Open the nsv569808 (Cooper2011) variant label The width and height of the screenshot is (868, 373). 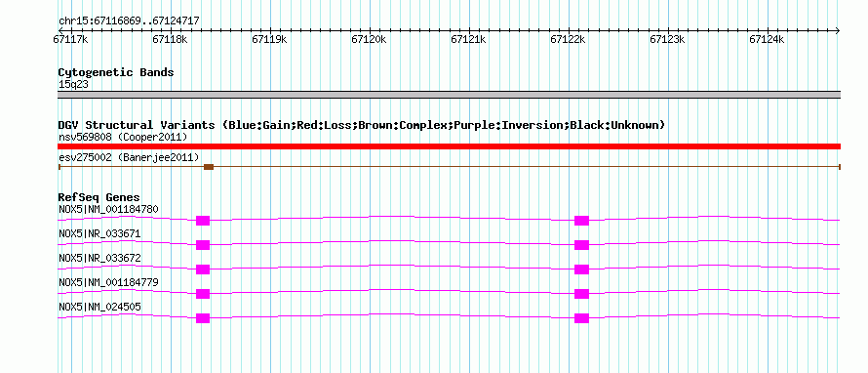[x=123, y=137]
